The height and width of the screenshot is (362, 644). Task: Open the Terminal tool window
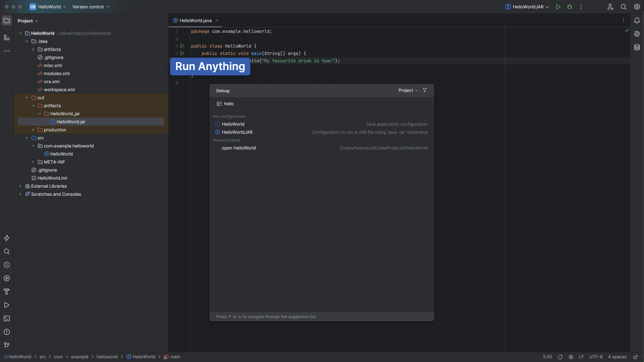click(7, 318)
